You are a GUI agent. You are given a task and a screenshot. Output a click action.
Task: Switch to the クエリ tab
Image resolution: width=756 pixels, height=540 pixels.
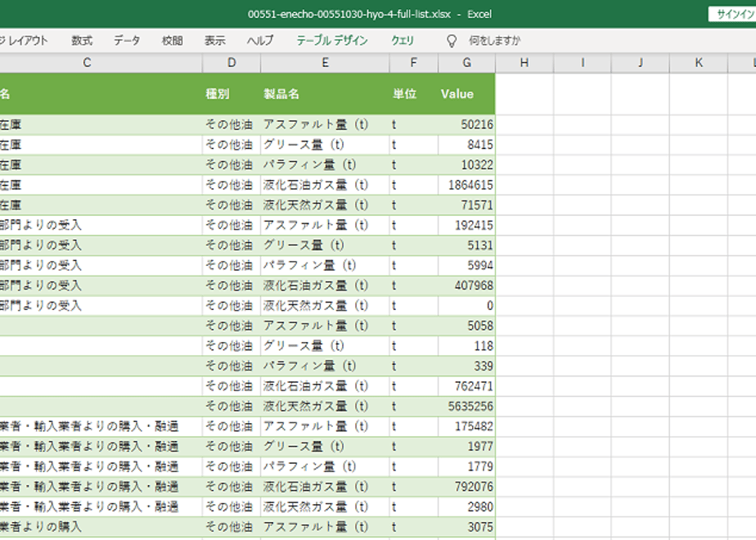pyautogui.click(x=403, y=41)
